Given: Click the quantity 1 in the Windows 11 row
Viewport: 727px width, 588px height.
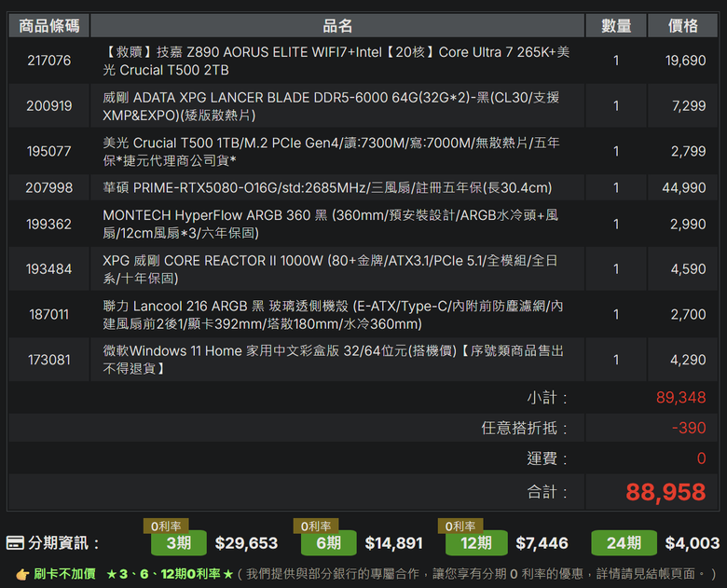Looking at the screenshot, I should (x=616, y=361).
